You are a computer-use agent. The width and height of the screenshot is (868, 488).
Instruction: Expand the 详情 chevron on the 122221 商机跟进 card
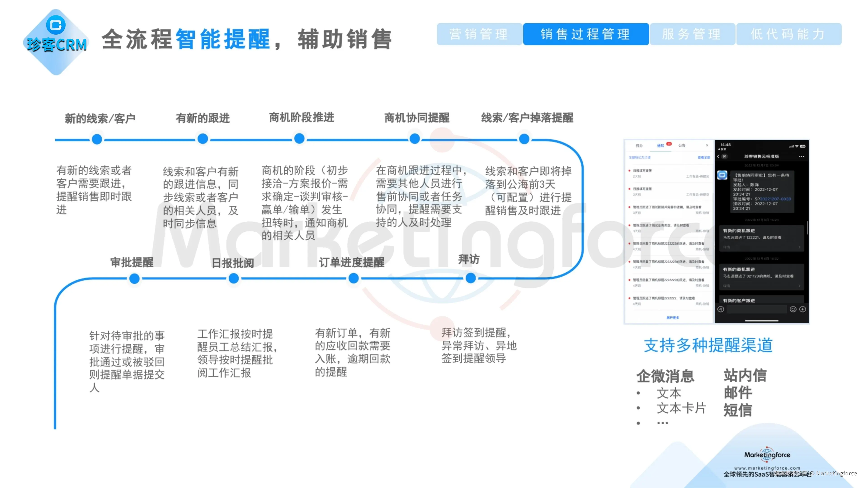point(800,247)
